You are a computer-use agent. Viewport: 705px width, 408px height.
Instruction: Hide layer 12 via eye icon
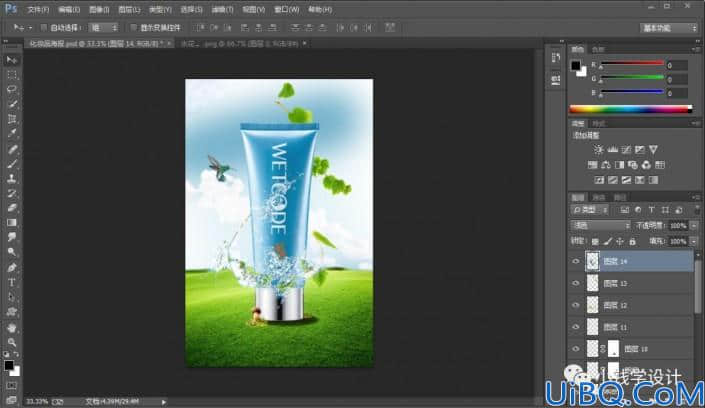point(576,305)
